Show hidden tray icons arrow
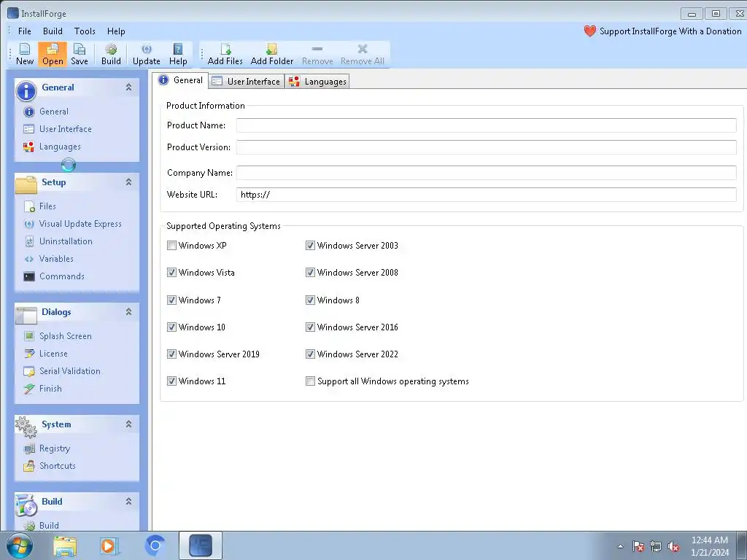747x560 pixels. tap(620, 546)
